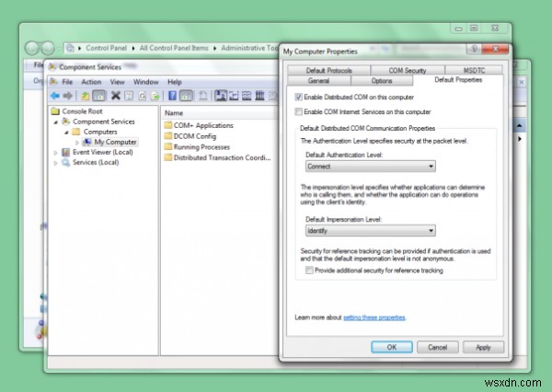The height and width of the screenshot is (392, 552).
Task: Select the Computers label in the tree
Action: (x=100, y=132)
